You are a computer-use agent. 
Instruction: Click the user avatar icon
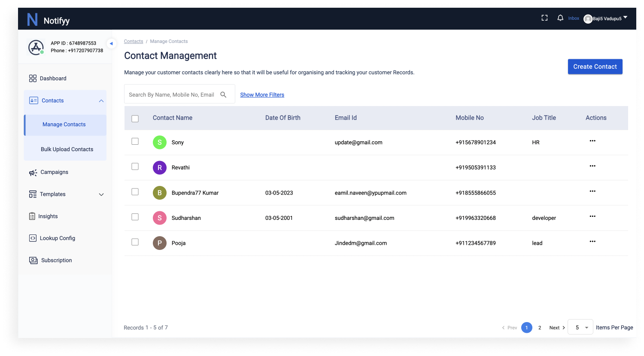[x=588, y=19]
